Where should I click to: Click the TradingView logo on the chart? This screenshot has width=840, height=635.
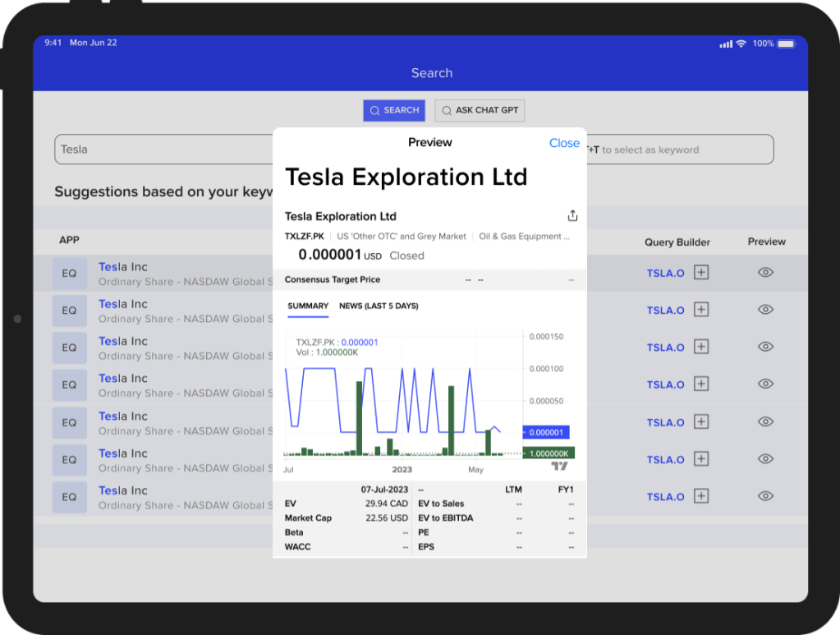559,467
